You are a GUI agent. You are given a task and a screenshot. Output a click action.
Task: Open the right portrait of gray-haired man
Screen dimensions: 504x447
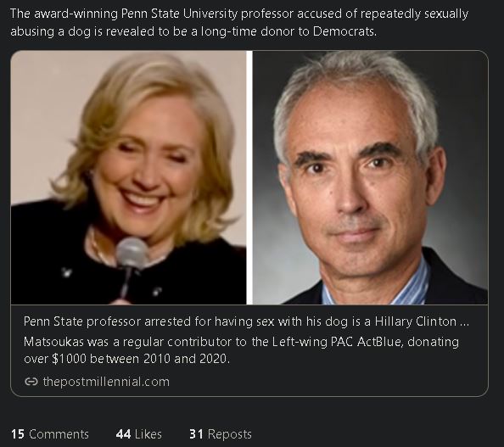[x=370, y=177]
